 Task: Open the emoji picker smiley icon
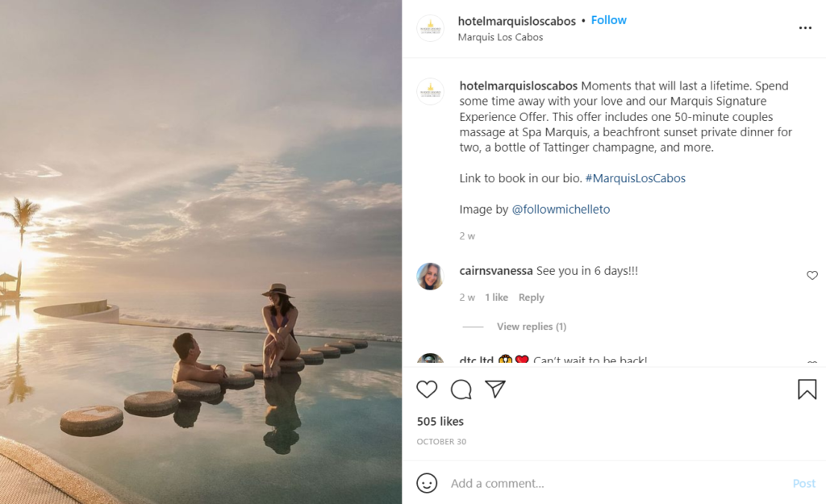[x=427, y=483]
